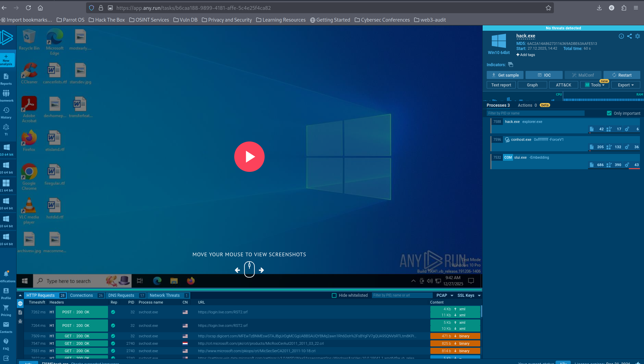Click the task info icon in header
Viewport: 644px width, 364px height.
(x=621, y=36)
